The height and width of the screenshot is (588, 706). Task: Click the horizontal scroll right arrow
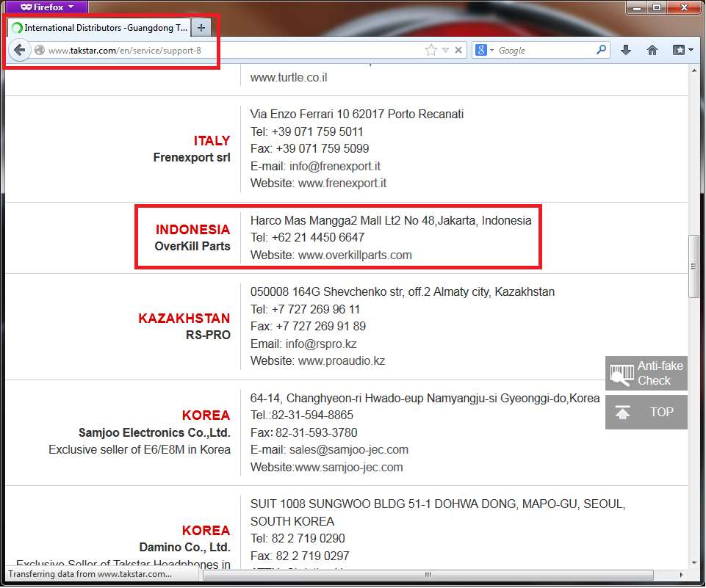pyautogui.click(x=681, y=575)
